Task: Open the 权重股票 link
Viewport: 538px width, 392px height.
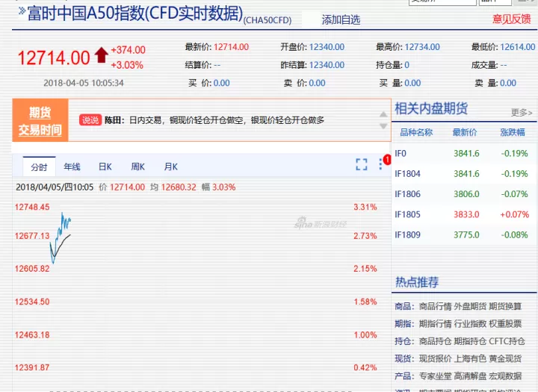Action: coord(505,324)
